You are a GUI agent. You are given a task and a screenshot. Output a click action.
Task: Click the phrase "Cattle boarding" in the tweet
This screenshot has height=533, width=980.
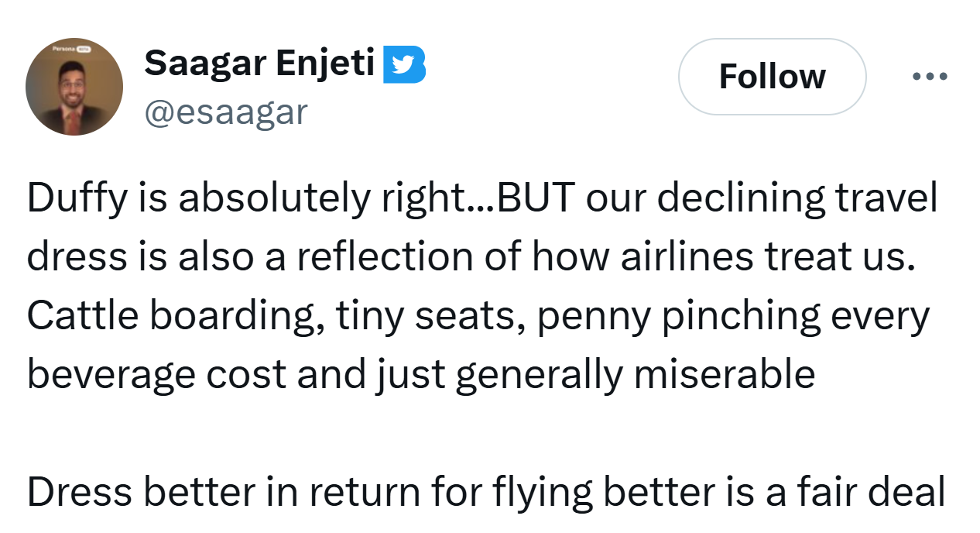pyautogui.click(x=176, y=316)
